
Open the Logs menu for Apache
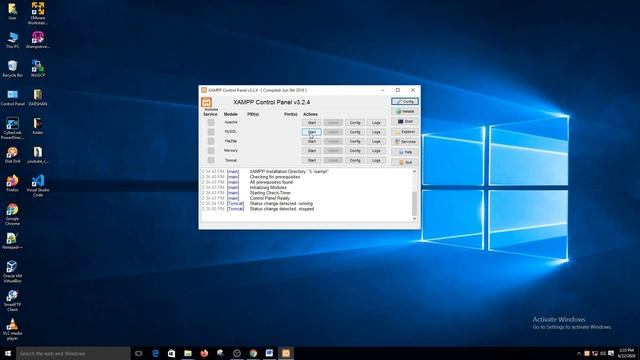coord(376,122)
